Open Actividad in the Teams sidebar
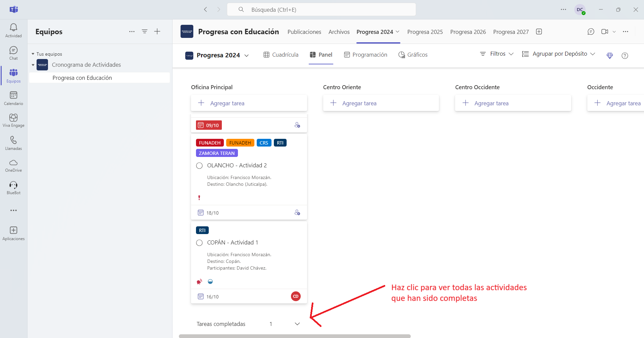The width and height of the screenshot is (644, 338). (13, 31)
